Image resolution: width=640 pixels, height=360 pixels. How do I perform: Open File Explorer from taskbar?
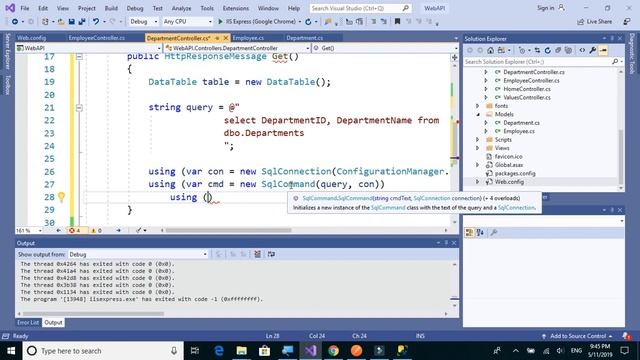tap(242, 351)
